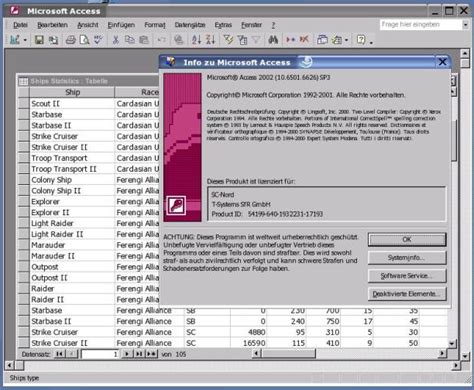The width and height of the screenshot is (474, 390).
Task: Select the 'Scout II' ship cell
Action: [x=72, y=104]
